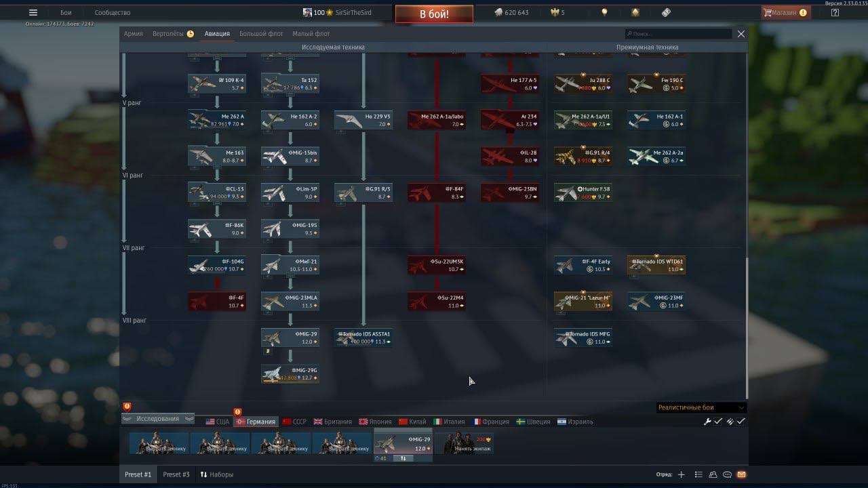Open the help question mark icon
Viewport: 868px width, 488px height.
pyautogui.click(x=835, y=12)
